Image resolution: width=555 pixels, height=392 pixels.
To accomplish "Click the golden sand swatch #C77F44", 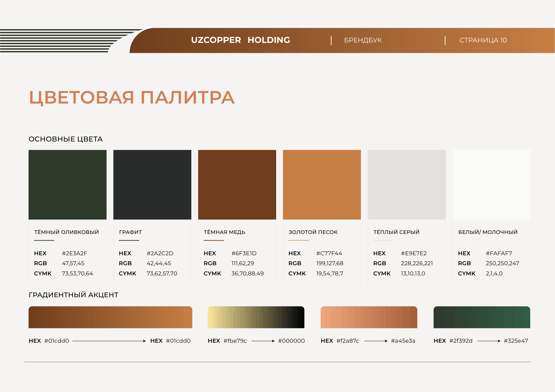I will pos(322,185).
